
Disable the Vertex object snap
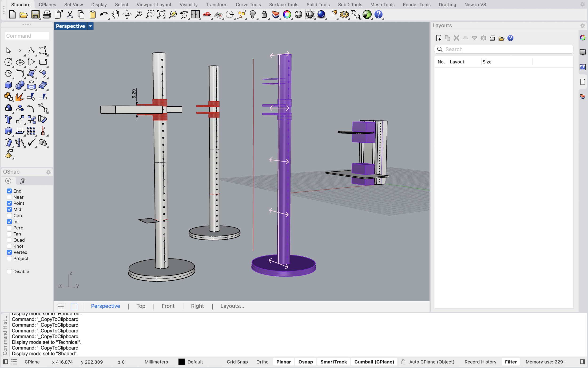point(9,252)
